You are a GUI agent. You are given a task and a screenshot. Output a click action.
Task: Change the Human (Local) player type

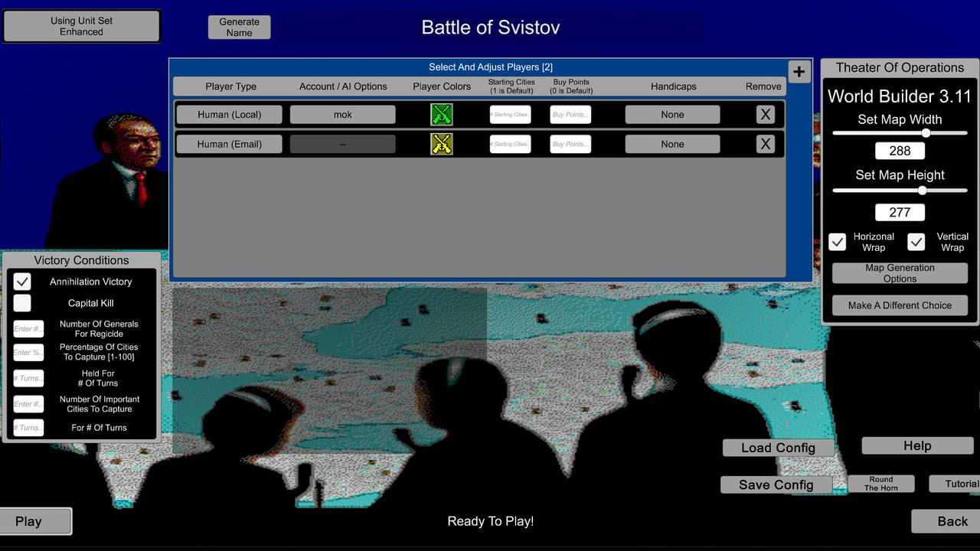click(230, 115)
